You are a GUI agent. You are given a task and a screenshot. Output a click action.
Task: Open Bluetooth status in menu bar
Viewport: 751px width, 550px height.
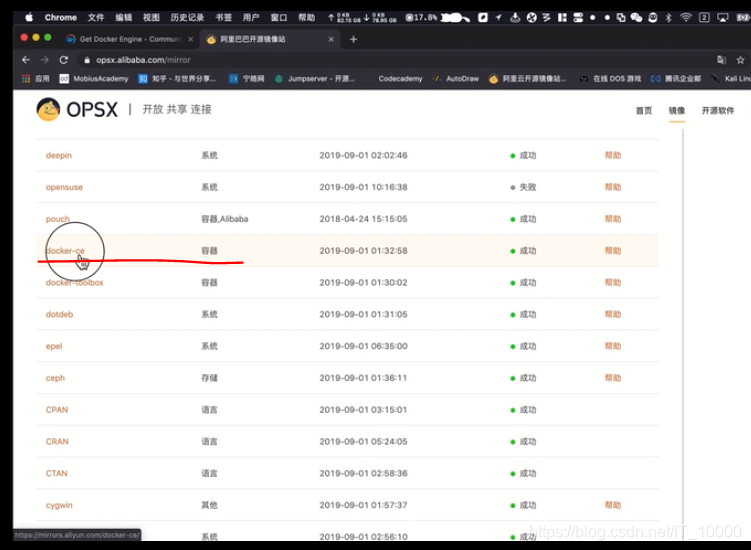click(x=669, y=18)
